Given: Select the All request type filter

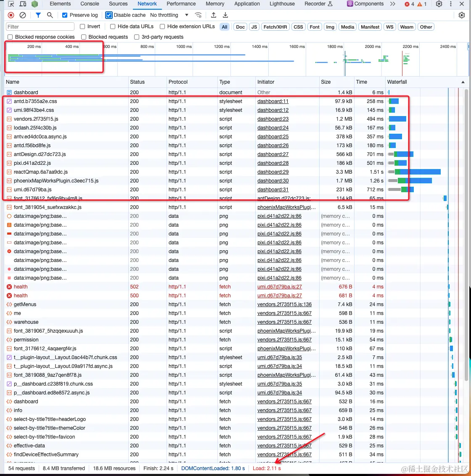Looking at the screenshot, I should tap(225, 27).
